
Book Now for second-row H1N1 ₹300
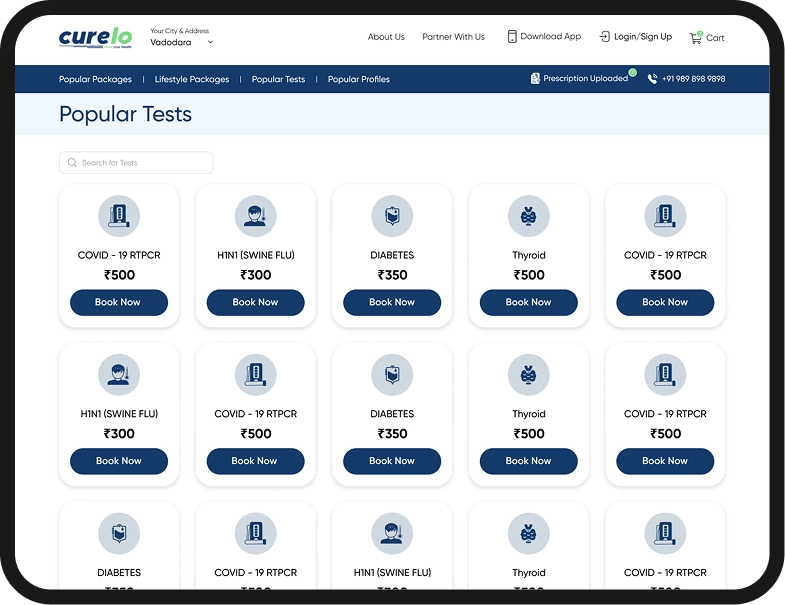pyautogui.click(x=119, y=461)
